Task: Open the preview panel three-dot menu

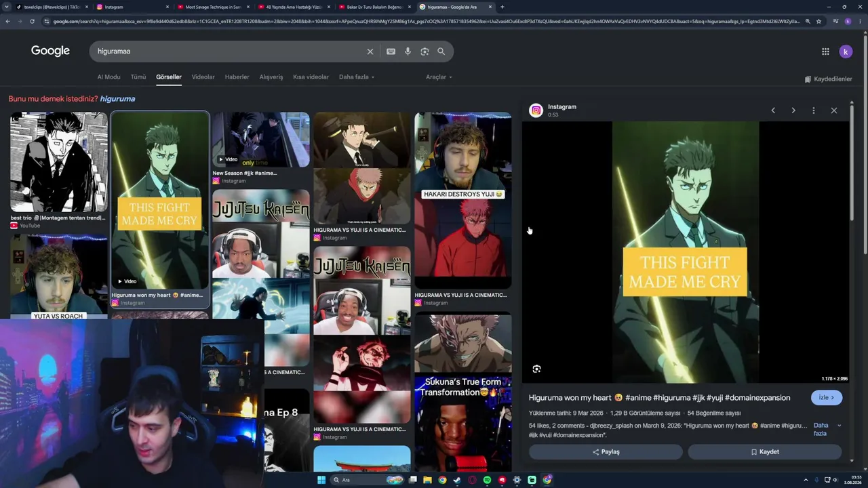Action: click(x=814, y=110)
